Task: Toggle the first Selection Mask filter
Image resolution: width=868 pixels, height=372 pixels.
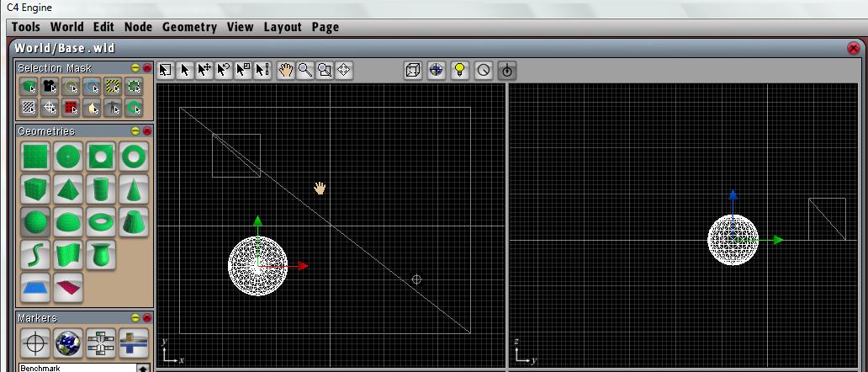Action: (29, 86)
